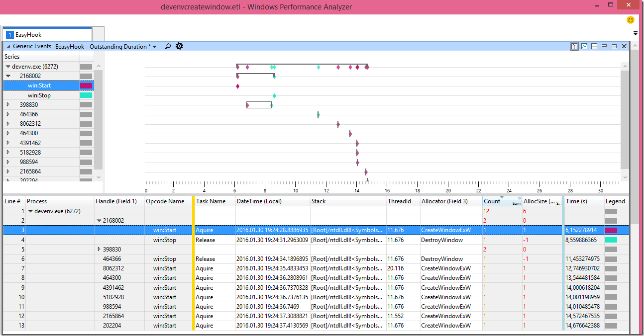Select win:Start series entry
The width and height of the screenshot is (644, 336).
point(39,85)
